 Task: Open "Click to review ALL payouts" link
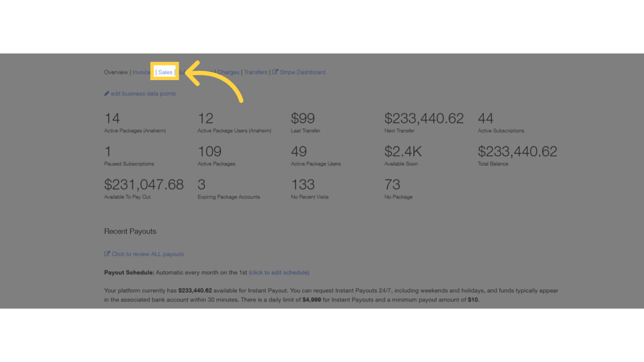coord(148,254)
